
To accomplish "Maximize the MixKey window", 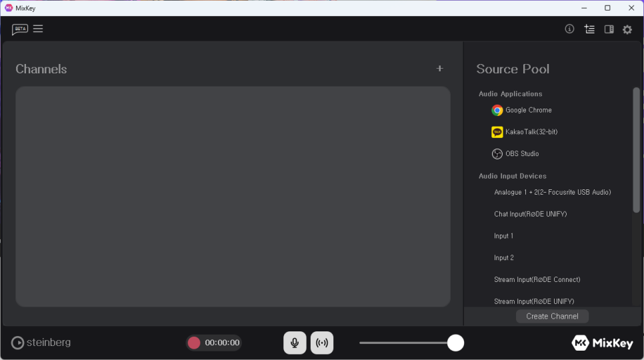I will 607,8.
